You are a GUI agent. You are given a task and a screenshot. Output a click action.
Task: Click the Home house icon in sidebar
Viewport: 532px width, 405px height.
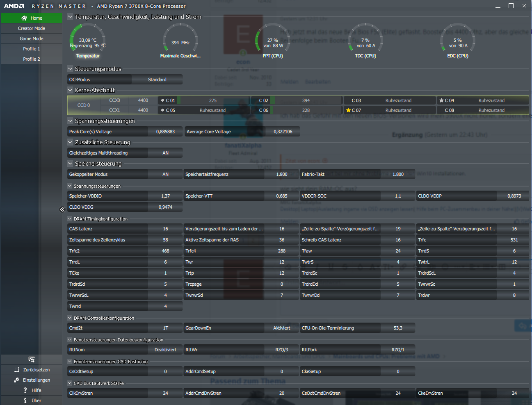tap(24, 18)
